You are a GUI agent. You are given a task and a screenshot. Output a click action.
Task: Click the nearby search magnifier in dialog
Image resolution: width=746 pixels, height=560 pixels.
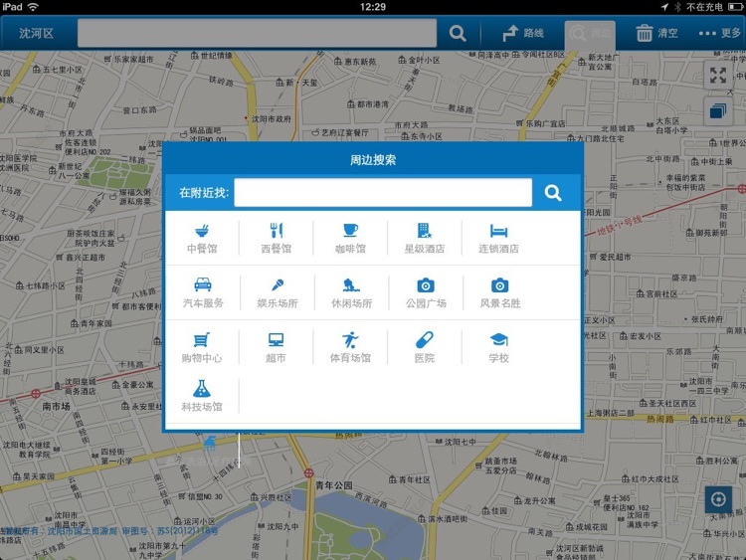coord(553,193)
